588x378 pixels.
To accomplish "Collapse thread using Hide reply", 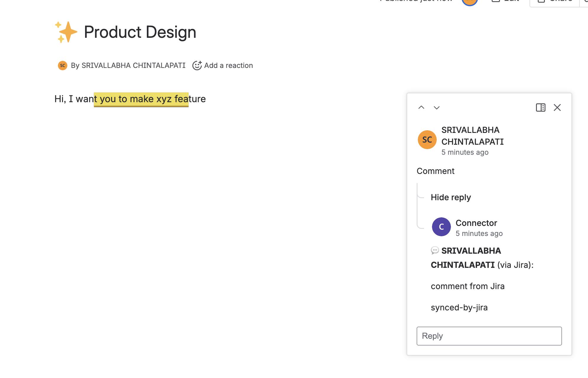I will pos(451,197).
